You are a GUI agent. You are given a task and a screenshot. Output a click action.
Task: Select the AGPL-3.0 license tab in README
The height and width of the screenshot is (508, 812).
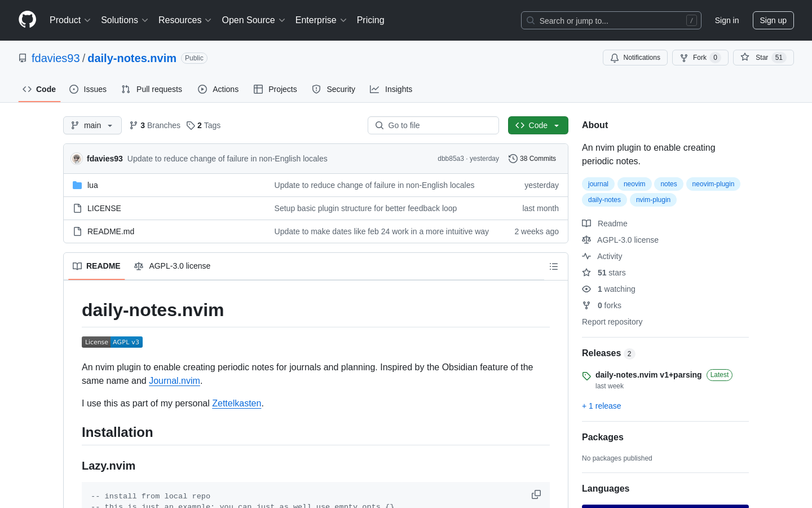coord(173,266)
